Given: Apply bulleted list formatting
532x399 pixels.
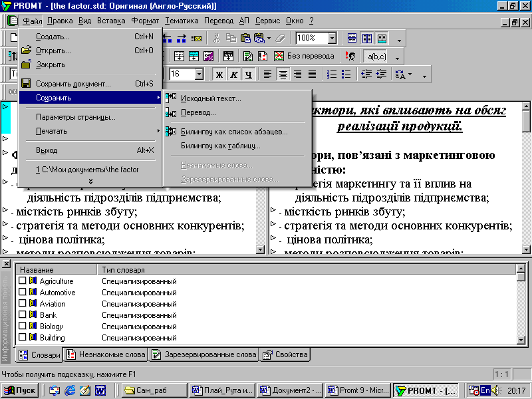Looking at the screenshot, I should pos(346,74).
